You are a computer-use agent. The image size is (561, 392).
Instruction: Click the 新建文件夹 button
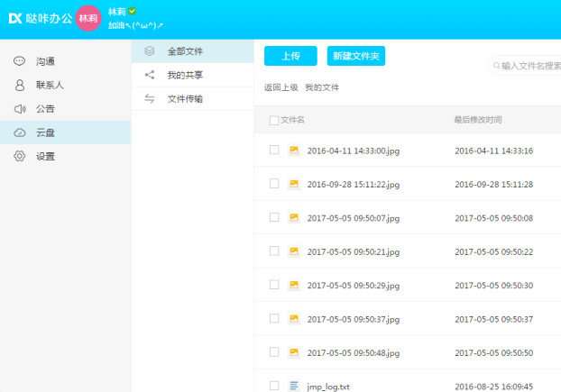pyautogui.click(x=356, y=56)
